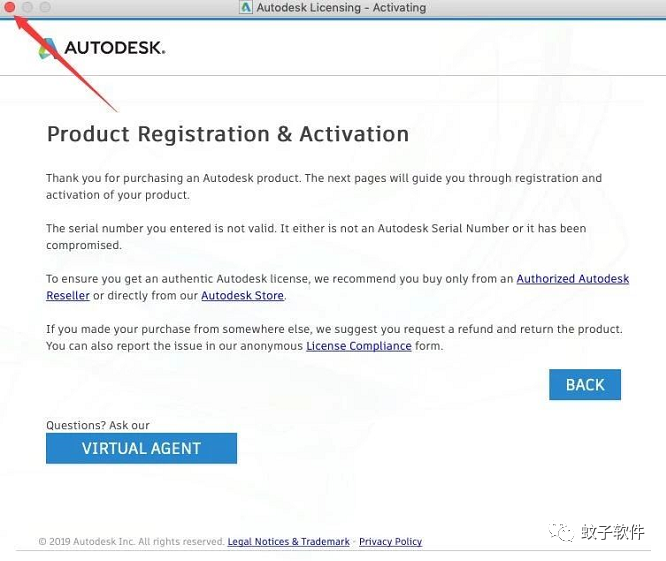Open the Authorized Autodesk Reseller link

coord(572,279)
